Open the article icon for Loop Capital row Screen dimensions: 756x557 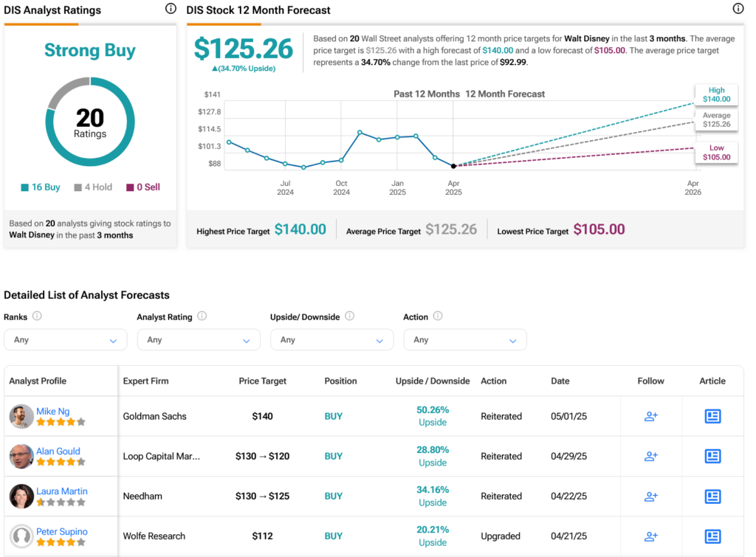coord(712,456)
